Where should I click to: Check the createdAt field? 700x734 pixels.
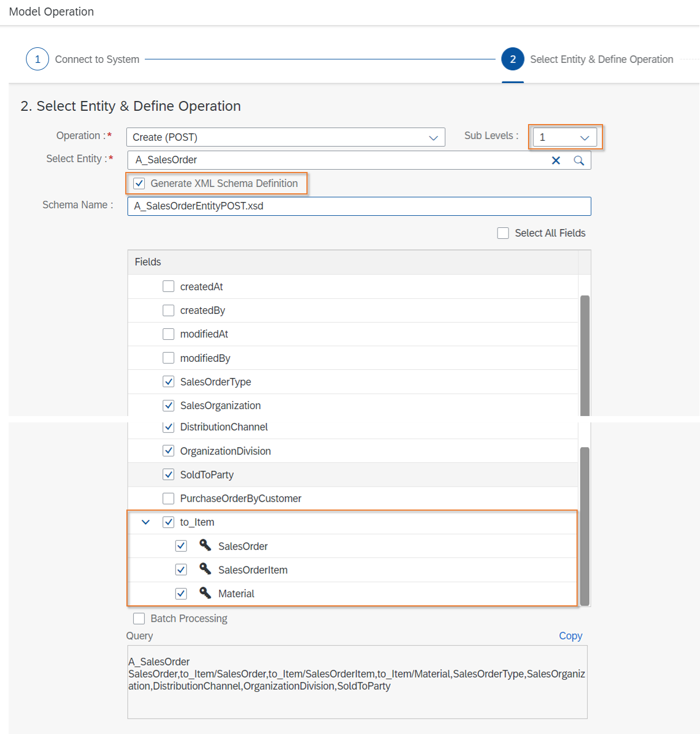[x=169, y=286]
